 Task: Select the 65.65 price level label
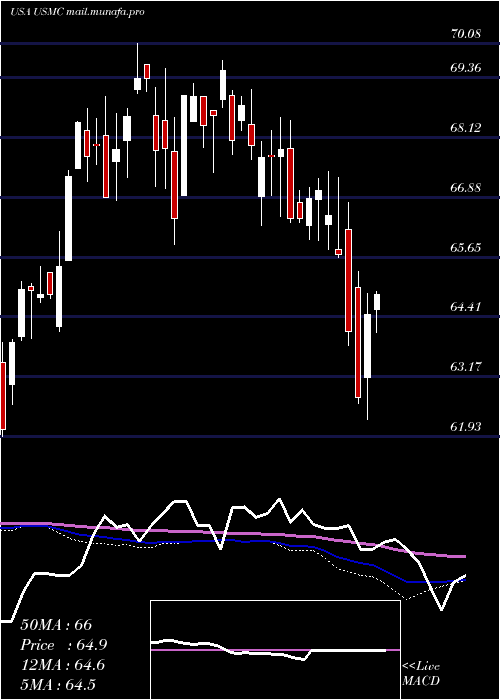[x=466, y=248]
